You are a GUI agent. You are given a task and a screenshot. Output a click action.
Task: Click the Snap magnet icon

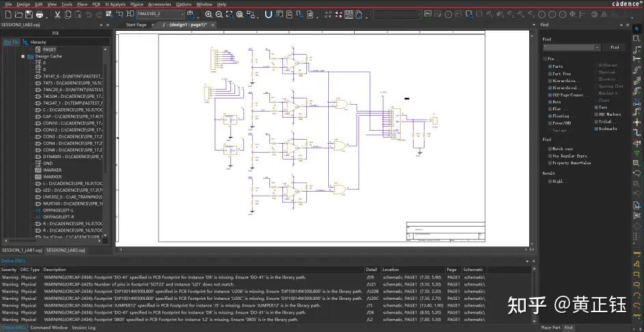269,14
